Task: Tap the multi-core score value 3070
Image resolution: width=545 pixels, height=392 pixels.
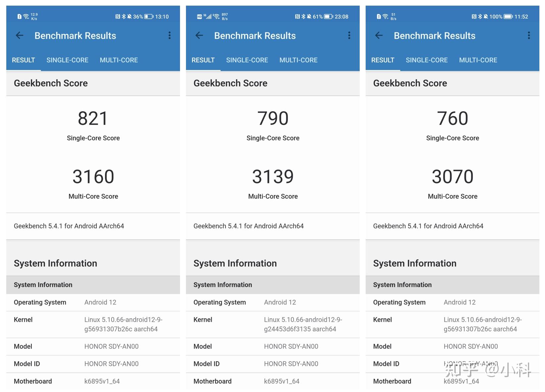Action: click(x=453, y=176)
